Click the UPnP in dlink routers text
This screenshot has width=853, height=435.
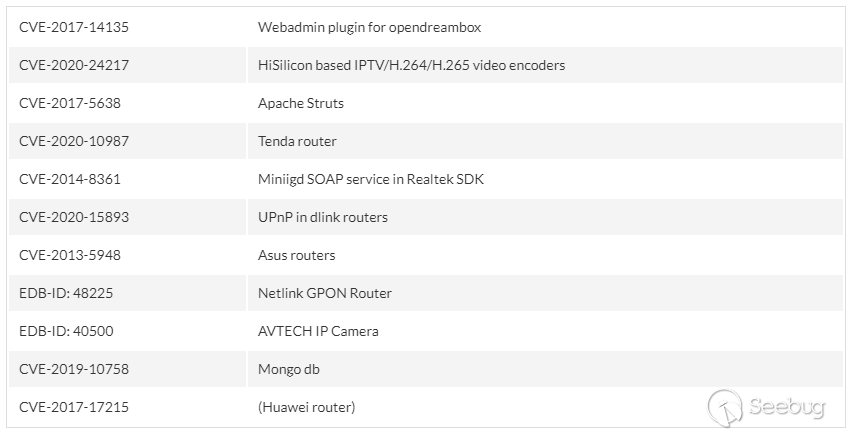pos(322,217)
